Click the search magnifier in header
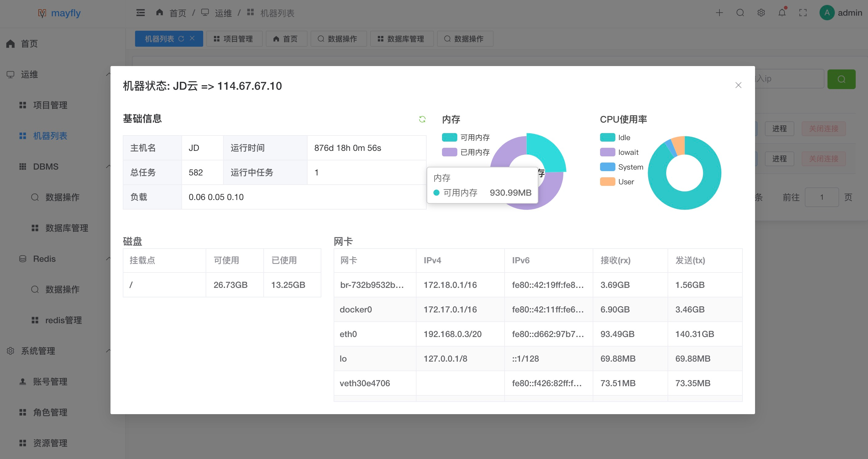868x459 pixels. pos(740,13)
